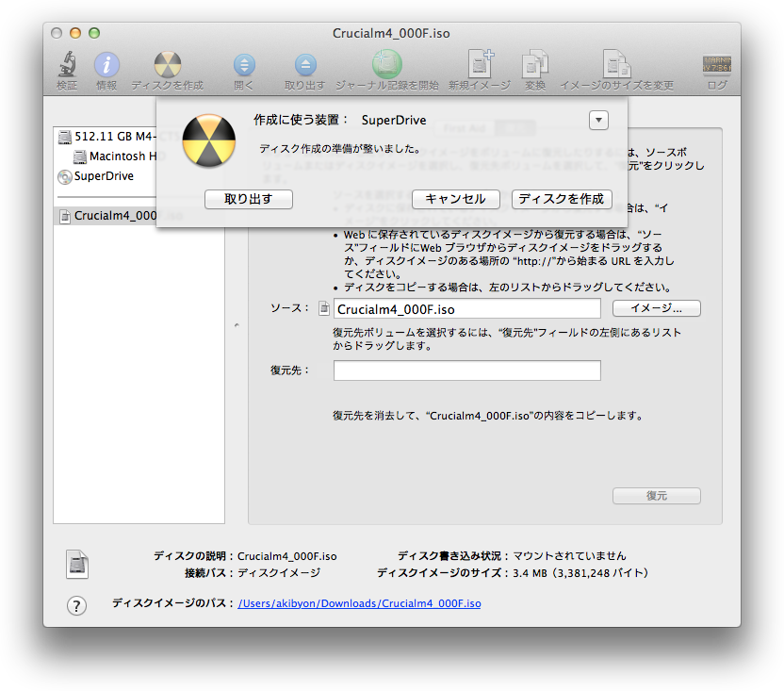
Task: Click the 3.4 MB (3,381,248 バイト) size value
Action: tap(580, 573)
